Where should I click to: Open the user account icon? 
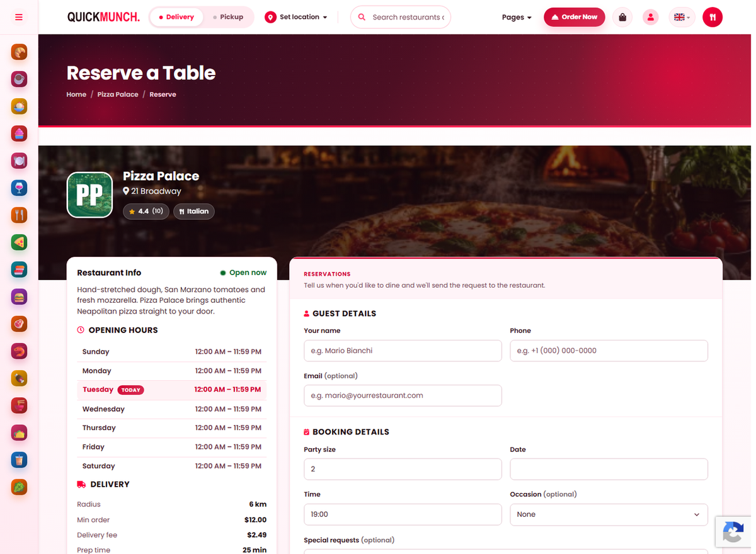tap(651, 17)
